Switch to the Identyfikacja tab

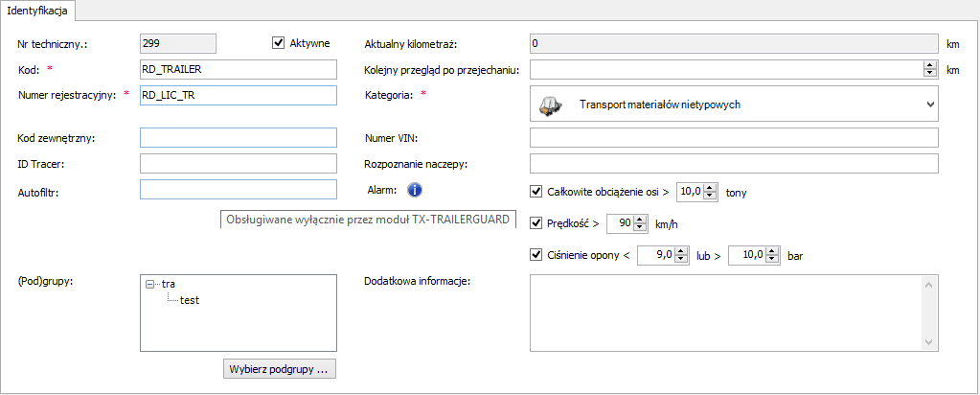click(40, 10)
